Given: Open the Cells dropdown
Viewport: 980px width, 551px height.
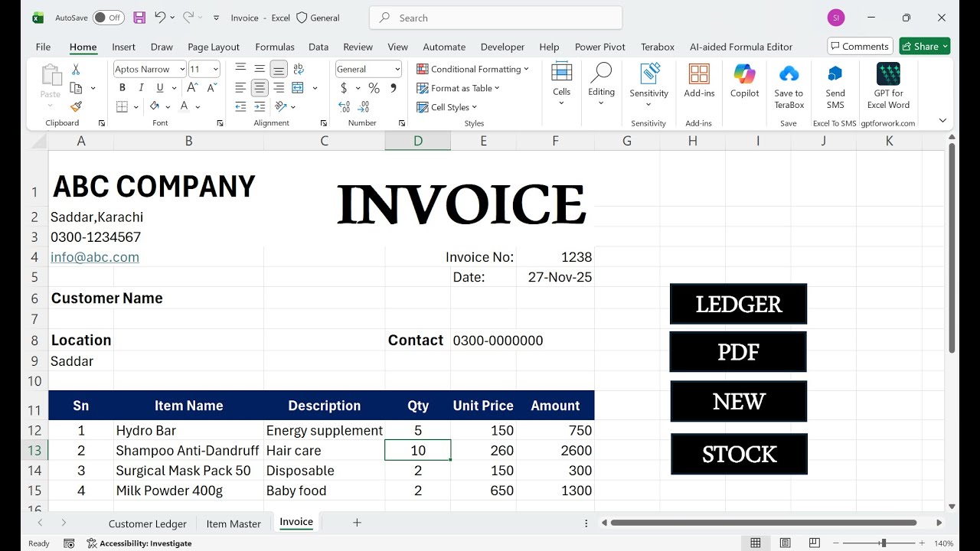Looking at the screenshot, I should pyautogui.click(x=561, y=84).
